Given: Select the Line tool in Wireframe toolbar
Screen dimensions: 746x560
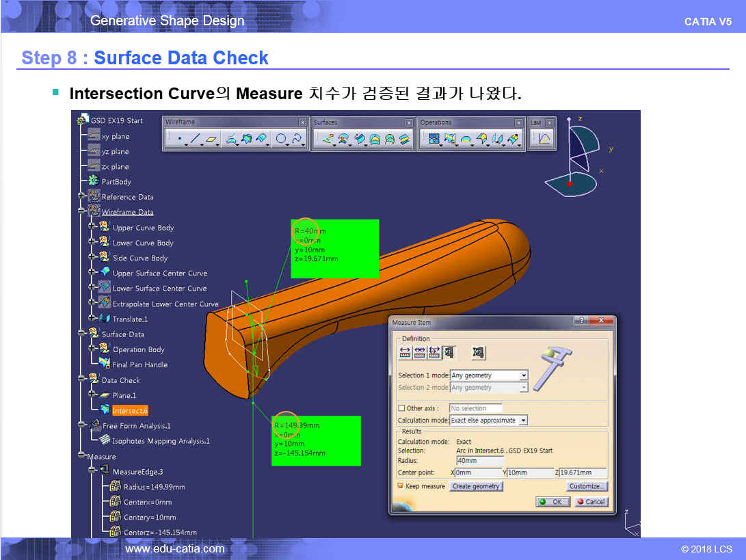Looking at the screenshot, I should pos(196,139).
